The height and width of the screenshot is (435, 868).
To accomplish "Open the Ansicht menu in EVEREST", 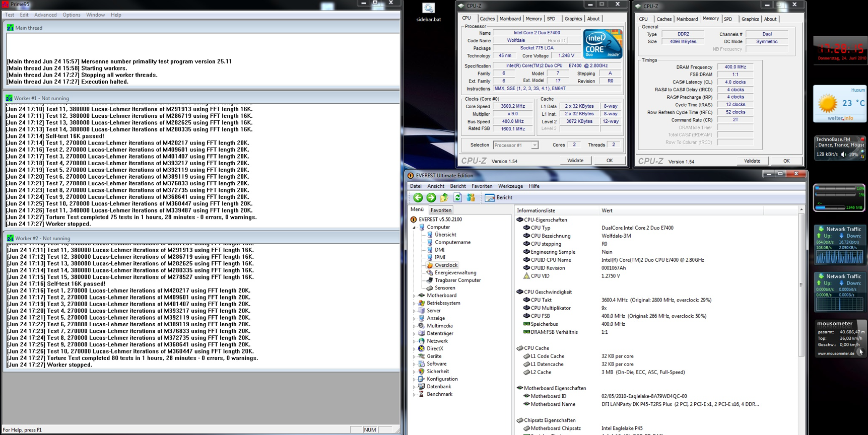I will 436,186.
